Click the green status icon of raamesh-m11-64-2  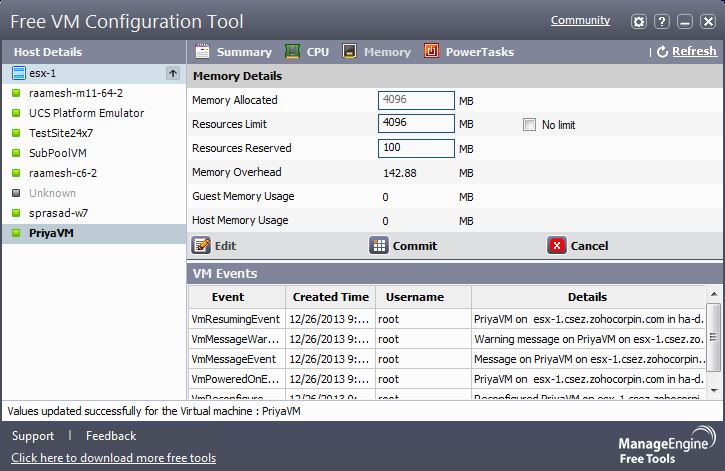point(16,93)
